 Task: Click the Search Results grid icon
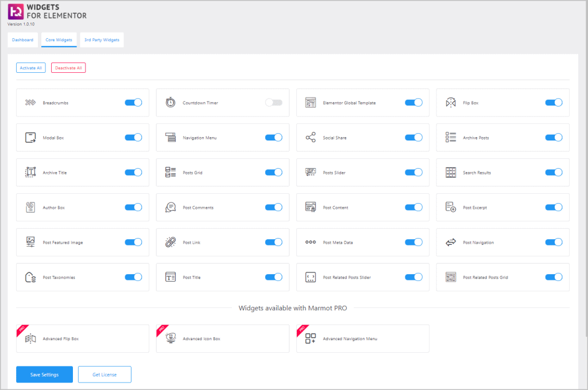coord(451,173)
